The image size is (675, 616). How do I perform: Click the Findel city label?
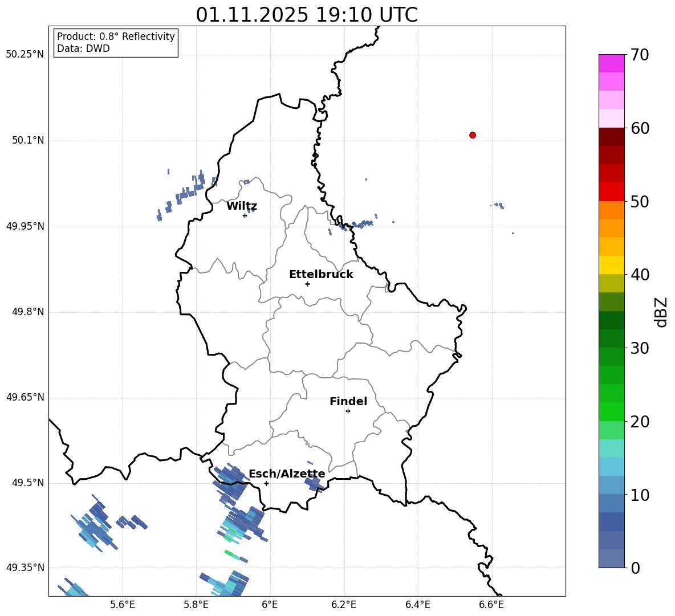click(x=348, y=401)
